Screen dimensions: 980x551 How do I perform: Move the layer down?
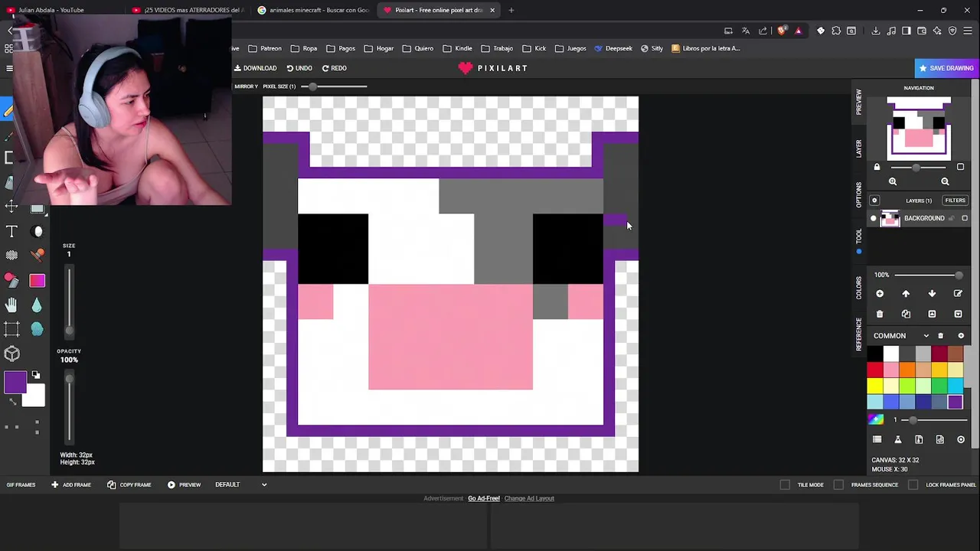click(932, 294)
